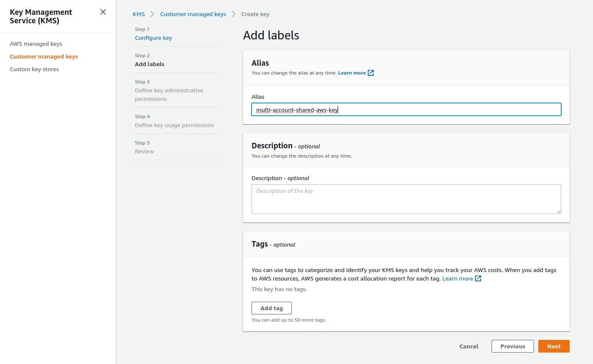The height and width of the screenshot is (364, 593).
Task: Go back to Step 1 Configure key
Action: [153, 38]
